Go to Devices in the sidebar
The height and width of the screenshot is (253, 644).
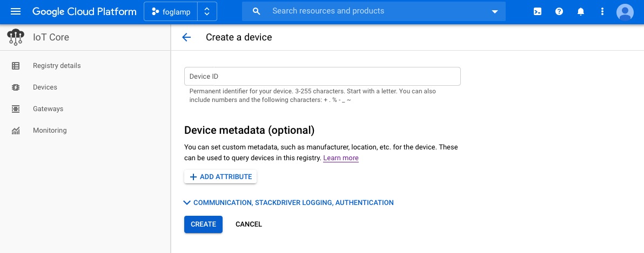coord(45,87)
